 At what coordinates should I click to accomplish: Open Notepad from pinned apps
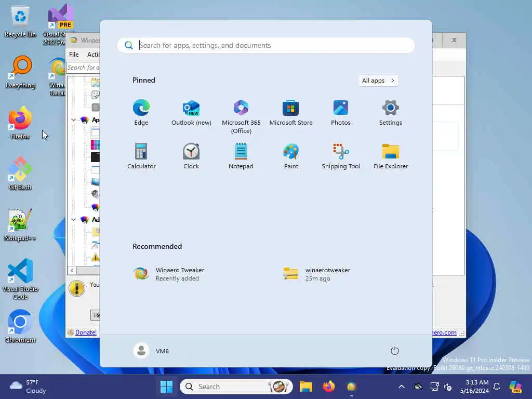(x=241, y=156)
